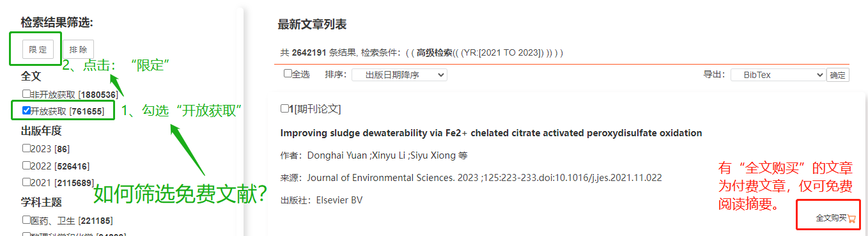Screen dimensions: 868x236
Task: Click the 排除 button
Action: pos(79,49)
